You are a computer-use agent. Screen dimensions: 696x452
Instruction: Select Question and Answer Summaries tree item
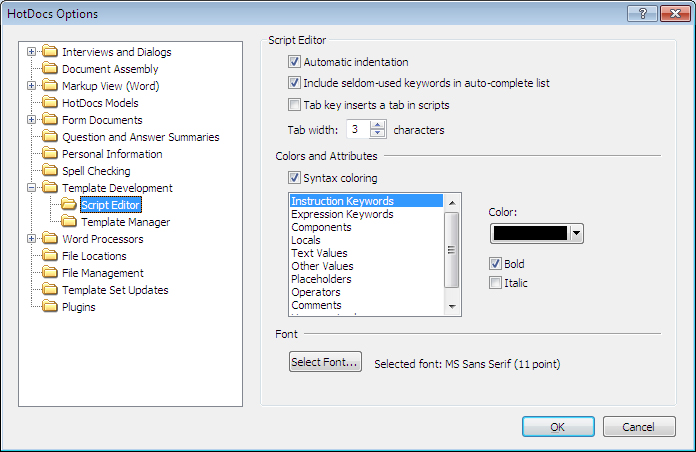(141, 137)
